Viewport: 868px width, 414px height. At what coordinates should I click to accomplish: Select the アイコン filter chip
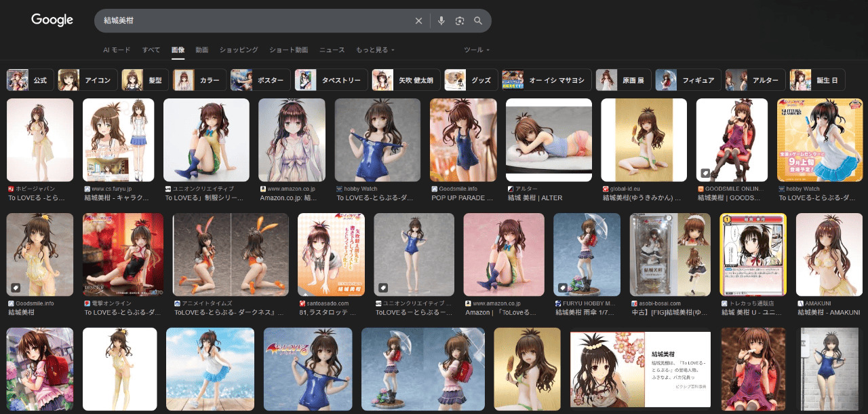[x=87, y=80]
